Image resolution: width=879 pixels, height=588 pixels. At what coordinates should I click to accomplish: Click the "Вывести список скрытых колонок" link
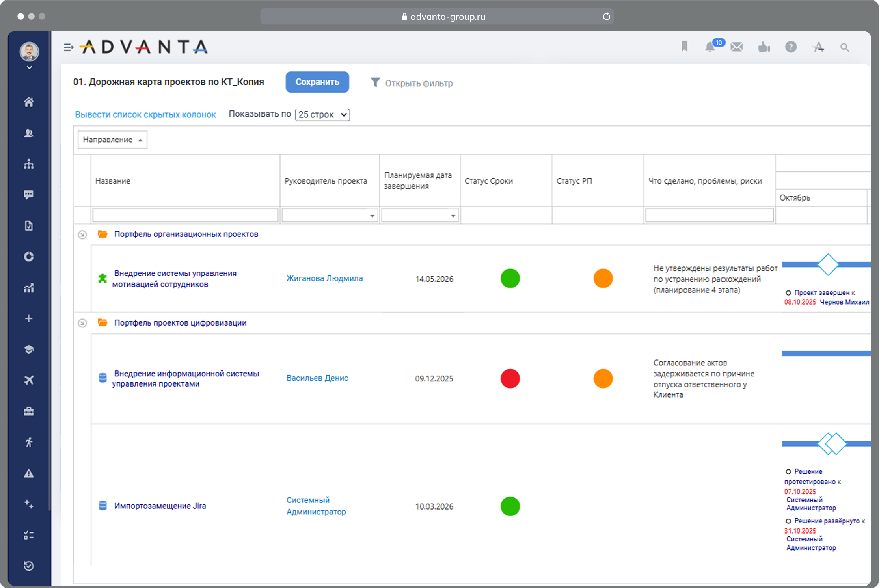(x=145, y=114)
